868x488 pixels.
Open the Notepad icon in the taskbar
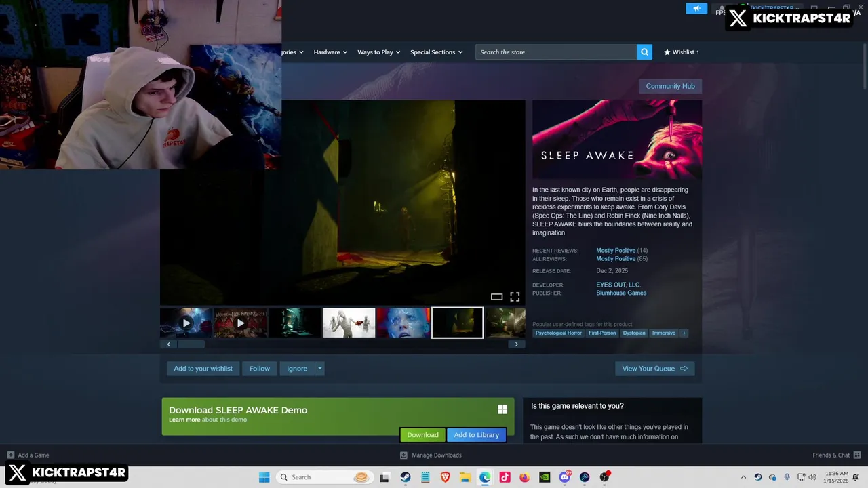coord(425,477)
